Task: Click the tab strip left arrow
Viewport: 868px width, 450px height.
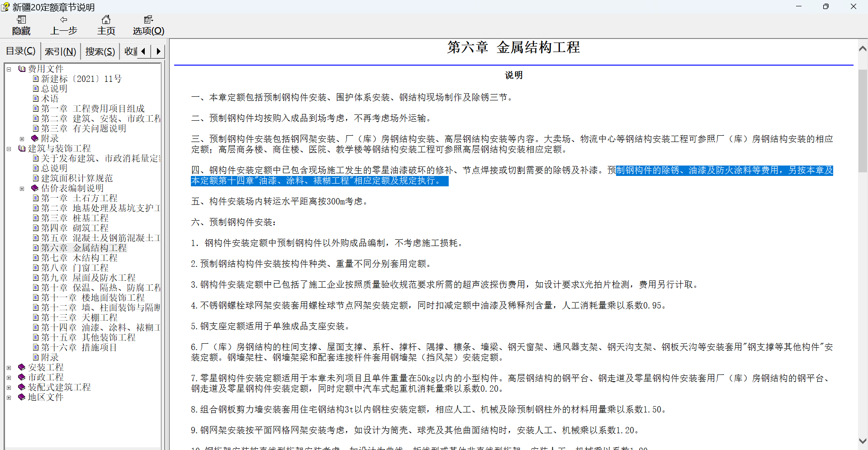Action: [x=143, y=51]
